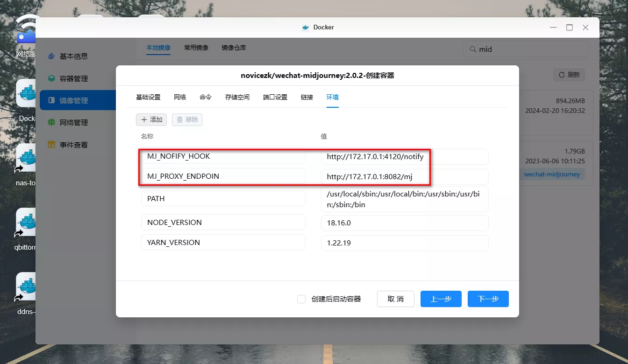Click the 1.79GB image size text
This screenshot has width=628, height=364.
point(575,151)
